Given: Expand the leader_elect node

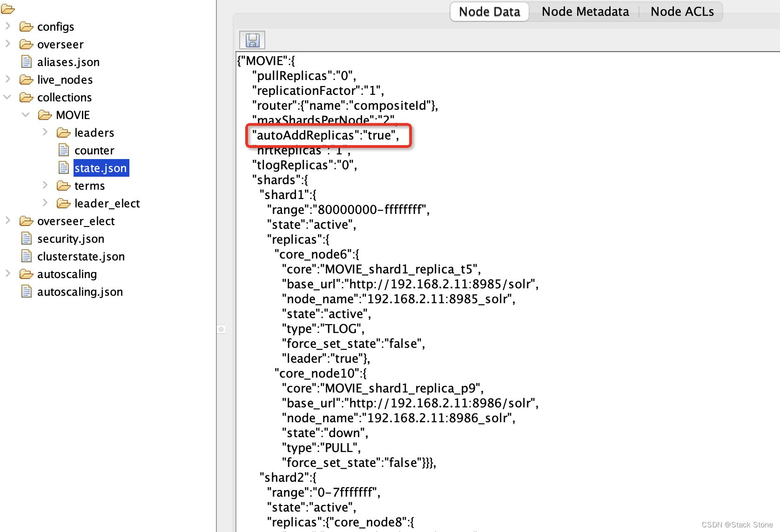Looking at the screenshot, I should pos(45,203).
